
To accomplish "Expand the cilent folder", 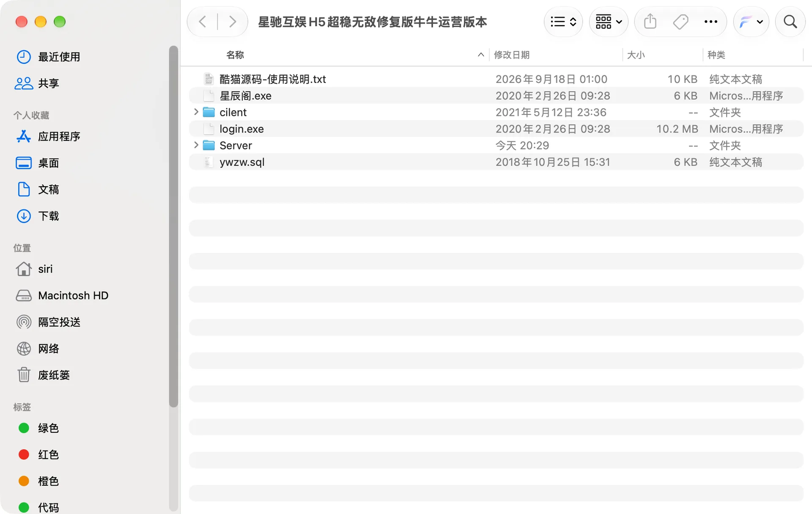I will click(196, 112).
